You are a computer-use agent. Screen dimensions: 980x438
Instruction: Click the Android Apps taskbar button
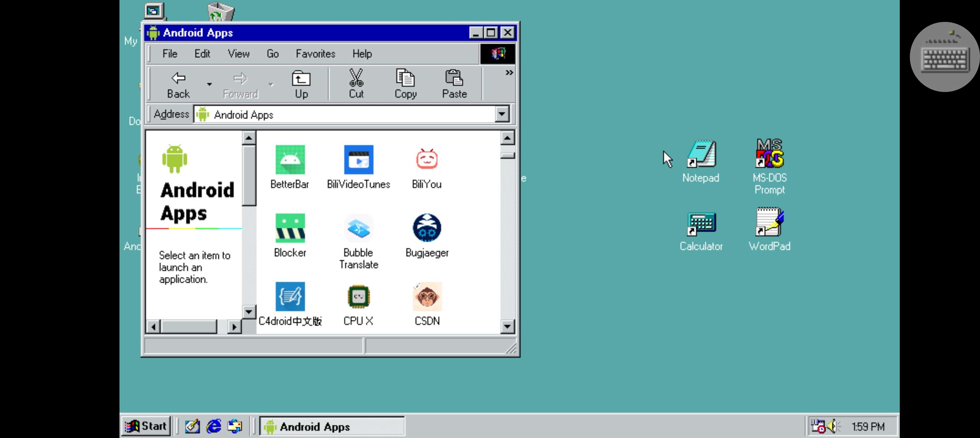[332, 426]
